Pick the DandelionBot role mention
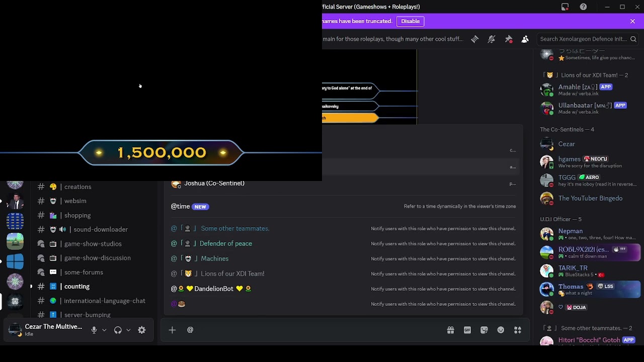 click(x=344, y=289)
